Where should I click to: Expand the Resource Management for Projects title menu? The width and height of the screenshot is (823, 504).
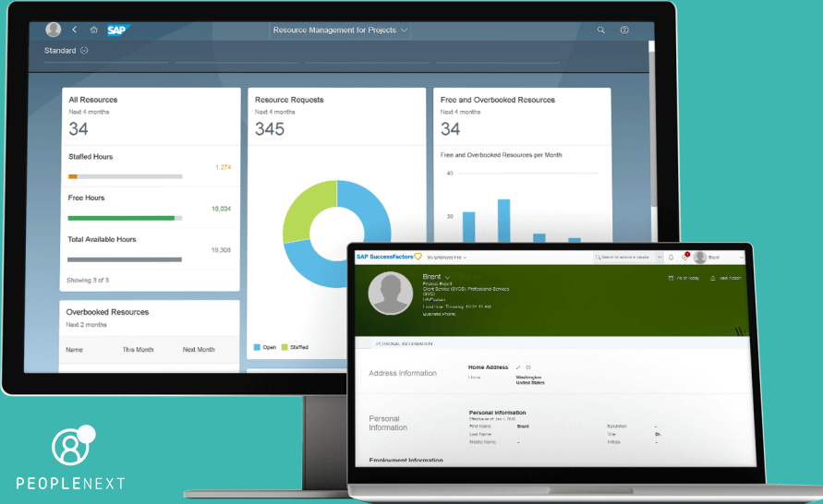[340, 30]
